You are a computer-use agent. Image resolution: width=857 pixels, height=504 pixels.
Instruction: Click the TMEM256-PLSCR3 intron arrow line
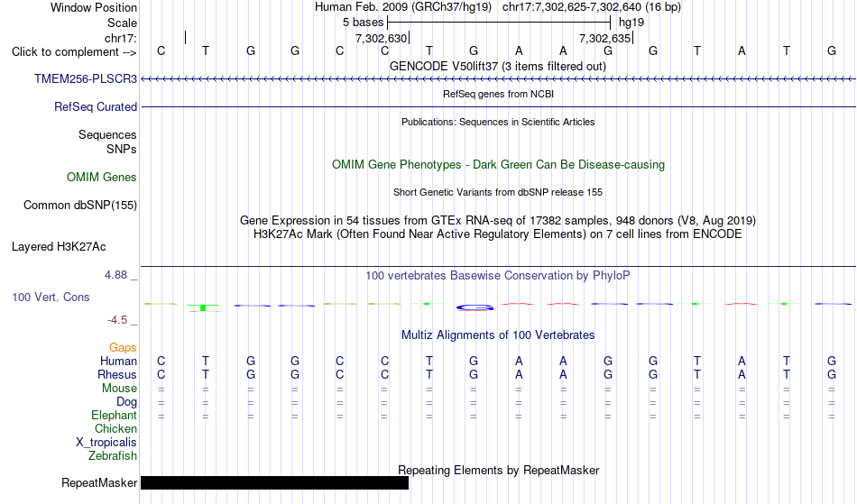tap(498, 79)
